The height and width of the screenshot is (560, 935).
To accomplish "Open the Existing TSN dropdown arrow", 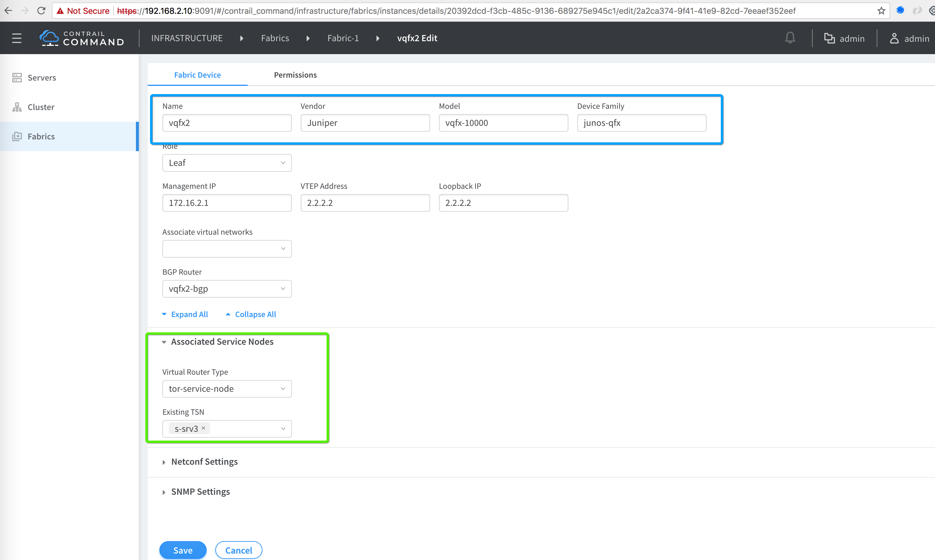I will tap(283, 429).
